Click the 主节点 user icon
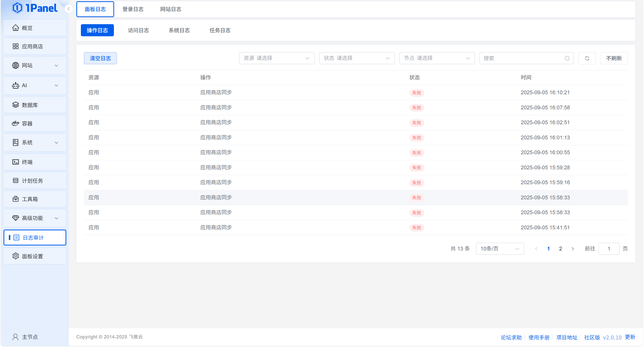The image size is (644, 347). pyautogui.click(x=16, y=337)
